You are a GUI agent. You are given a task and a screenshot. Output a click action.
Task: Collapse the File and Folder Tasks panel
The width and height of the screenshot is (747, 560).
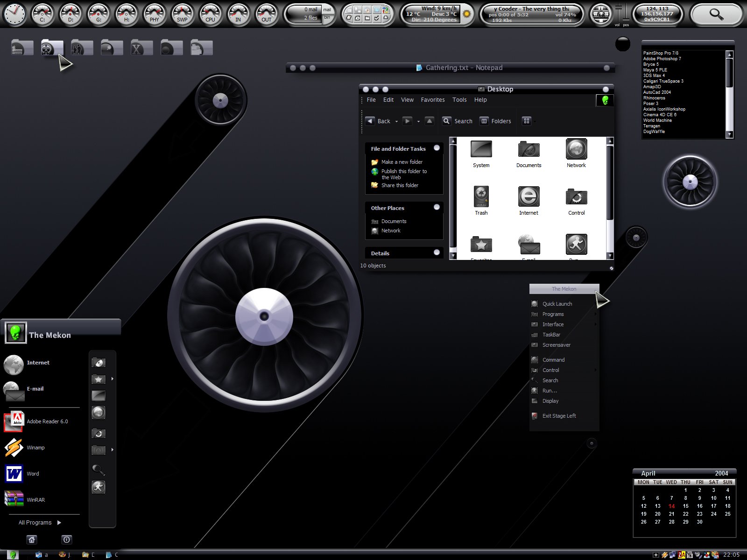click(437, 148)
